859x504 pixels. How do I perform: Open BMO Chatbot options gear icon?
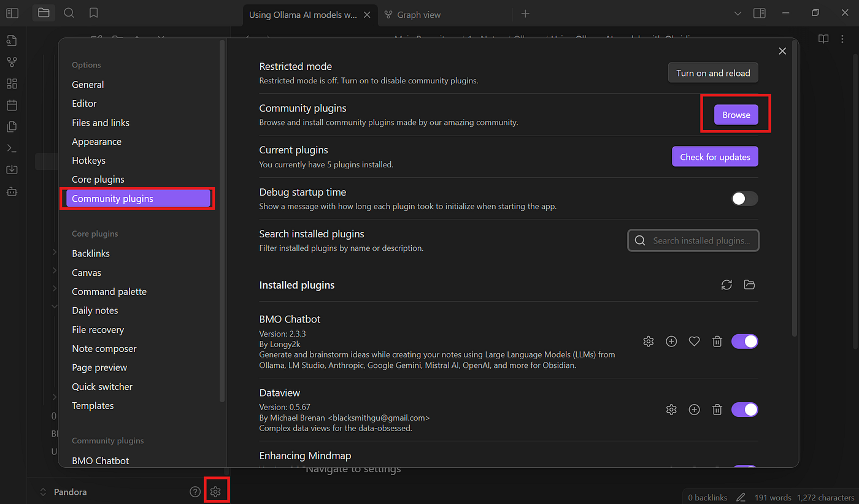[649, 342]
